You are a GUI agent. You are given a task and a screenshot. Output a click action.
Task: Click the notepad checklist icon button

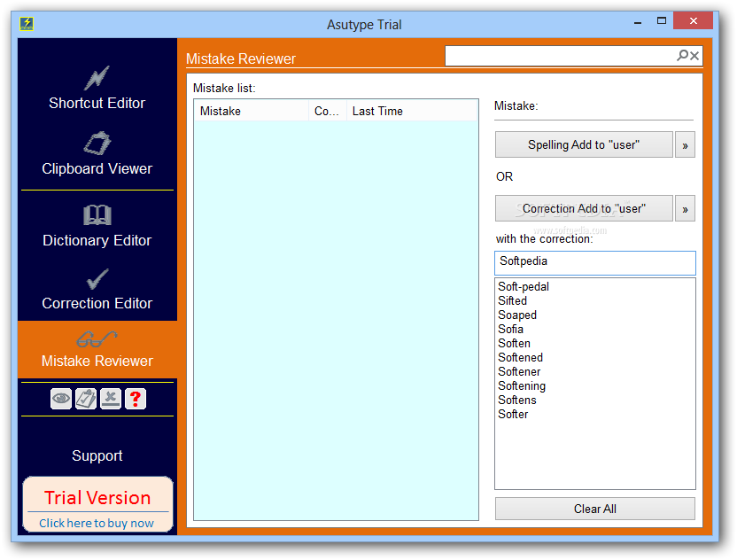(86, 399)
